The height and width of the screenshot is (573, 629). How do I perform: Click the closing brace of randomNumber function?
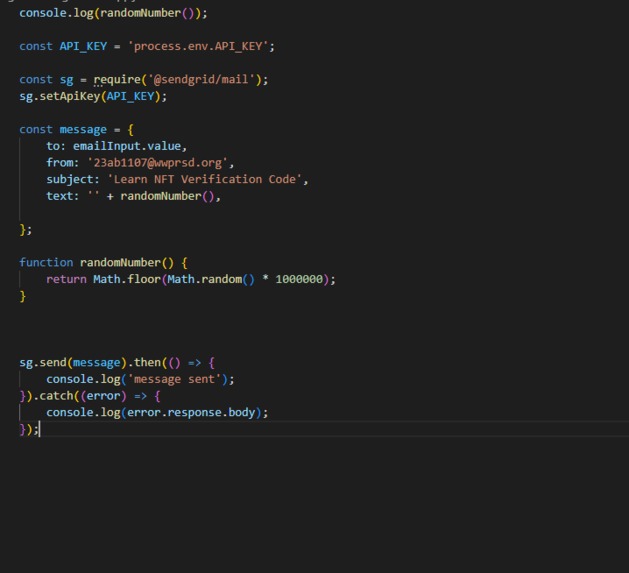point(22,296)
